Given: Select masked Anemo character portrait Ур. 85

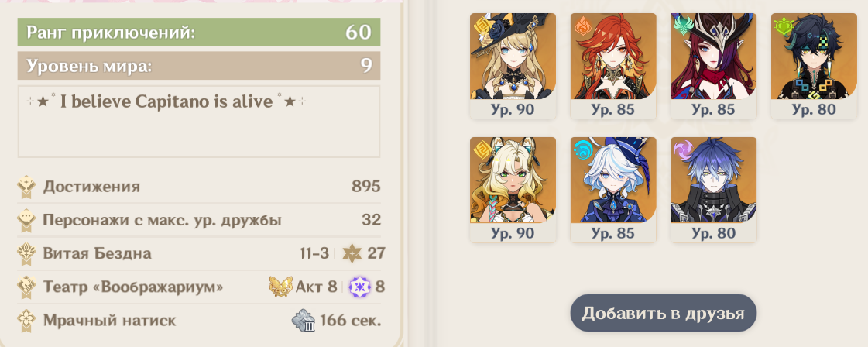Looking at the screenshot, I should tap(714, 66).
